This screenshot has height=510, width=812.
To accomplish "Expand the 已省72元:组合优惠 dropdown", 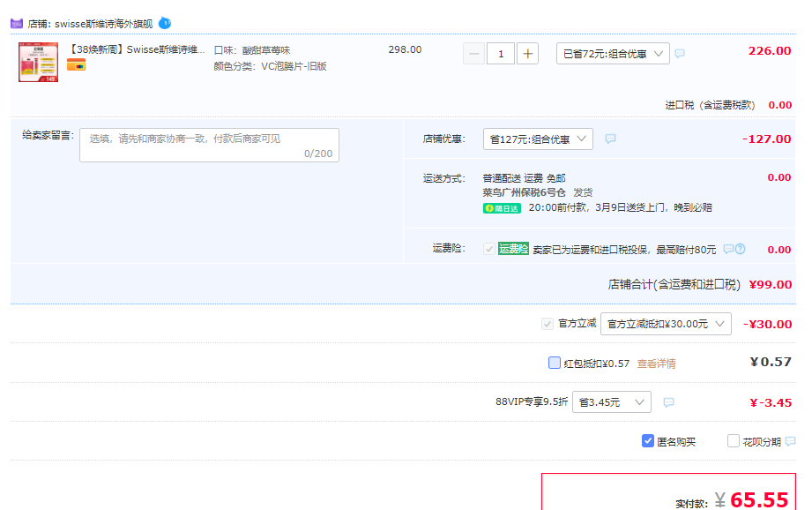I will coord(613,54).
